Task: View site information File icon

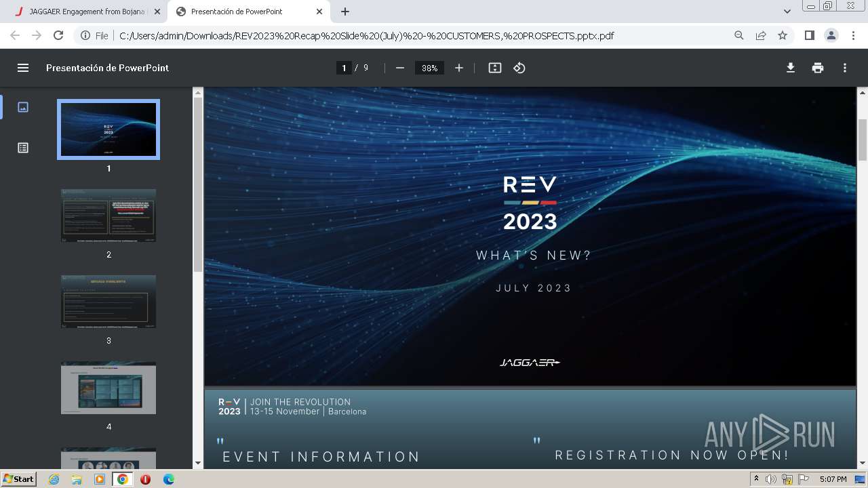Action: tap(95, 35)
